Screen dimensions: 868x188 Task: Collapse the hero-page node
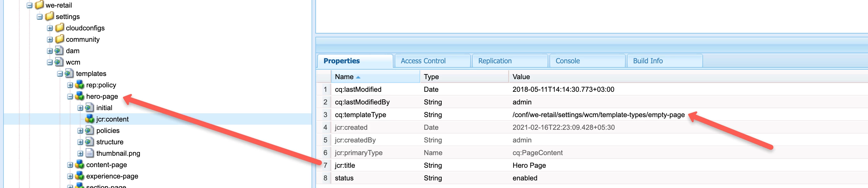click(x=70, y=97)
